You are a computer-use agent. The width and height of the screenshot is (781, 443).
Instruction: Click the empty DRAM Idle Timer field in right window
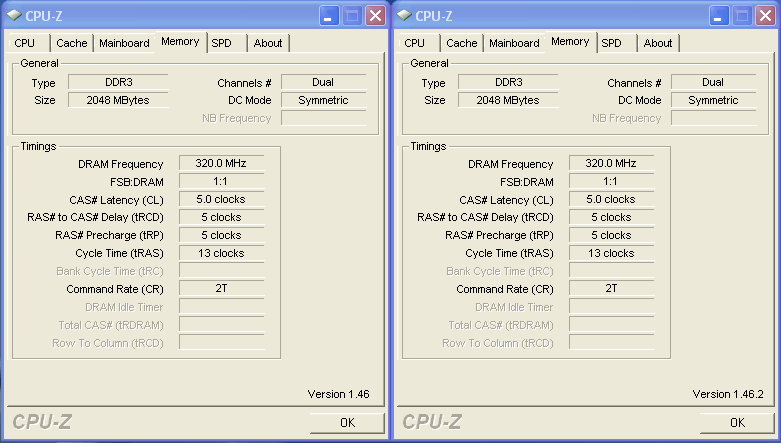(611, 306)
